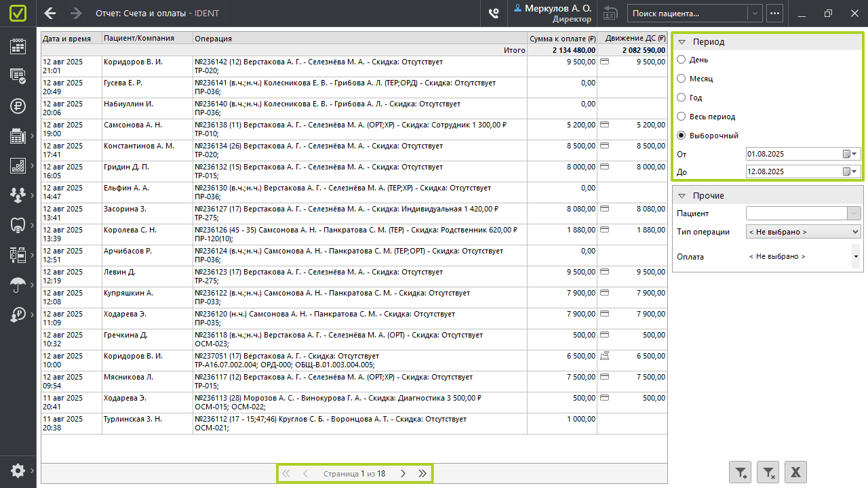Select row of patient Самсонова А. Н.
The height and width of the screenshot is (488, 868).
(354, 129)
